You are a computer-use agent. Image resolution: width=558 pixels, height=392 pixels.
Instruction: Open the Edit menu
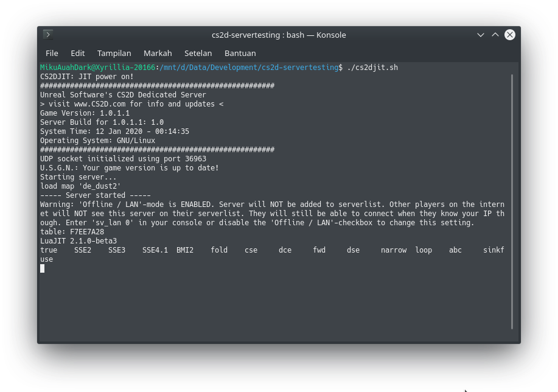click(x=77, y=53)
